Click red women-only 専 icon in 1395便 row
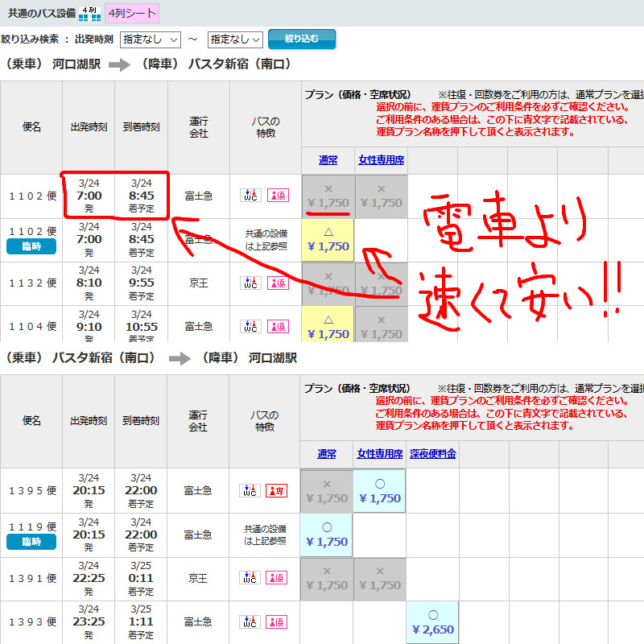 pos(276,490)
